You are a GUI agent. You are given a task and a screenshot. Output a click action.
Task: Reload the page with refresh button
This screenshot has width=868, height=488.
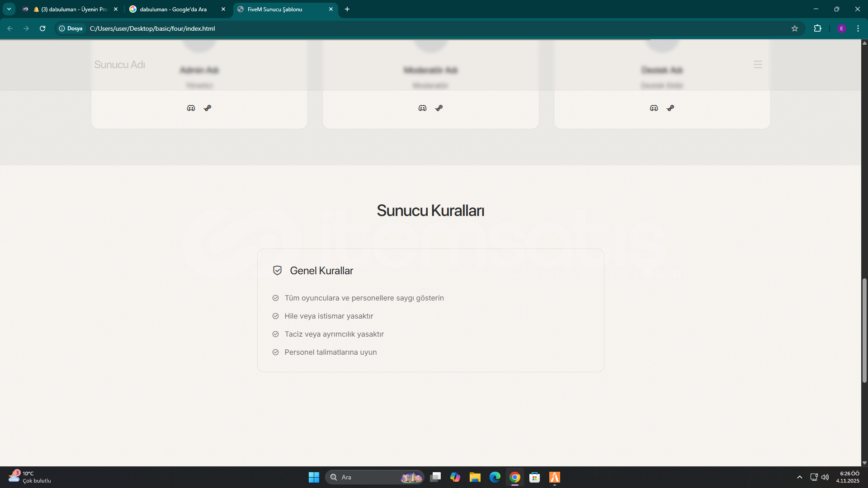point(42,28)
